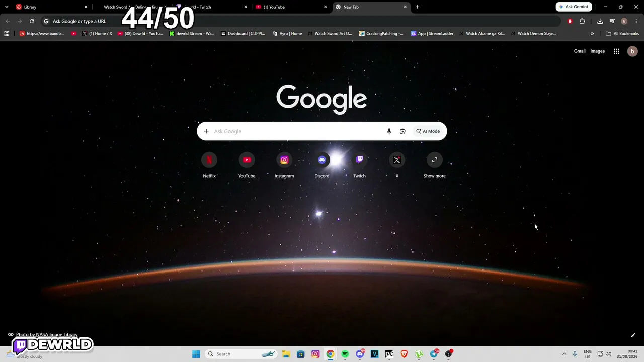
Task: Click the Windows taskbar Search box
Action: pyautogui.click(x=242, y=354)
